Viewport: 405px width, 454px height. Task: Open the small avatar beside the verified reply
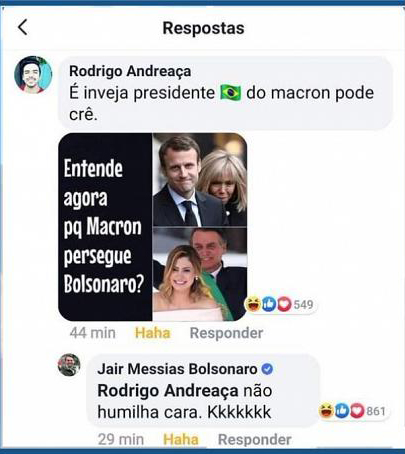coord(69,365)
